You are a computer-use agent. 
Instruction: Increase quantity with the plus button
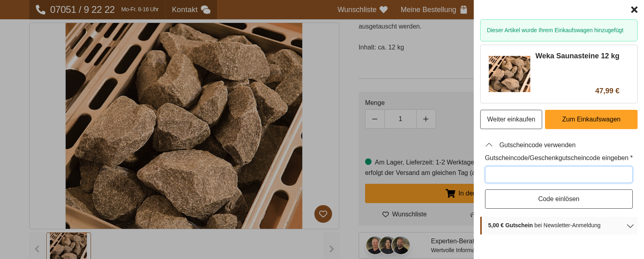pos(426,119)
